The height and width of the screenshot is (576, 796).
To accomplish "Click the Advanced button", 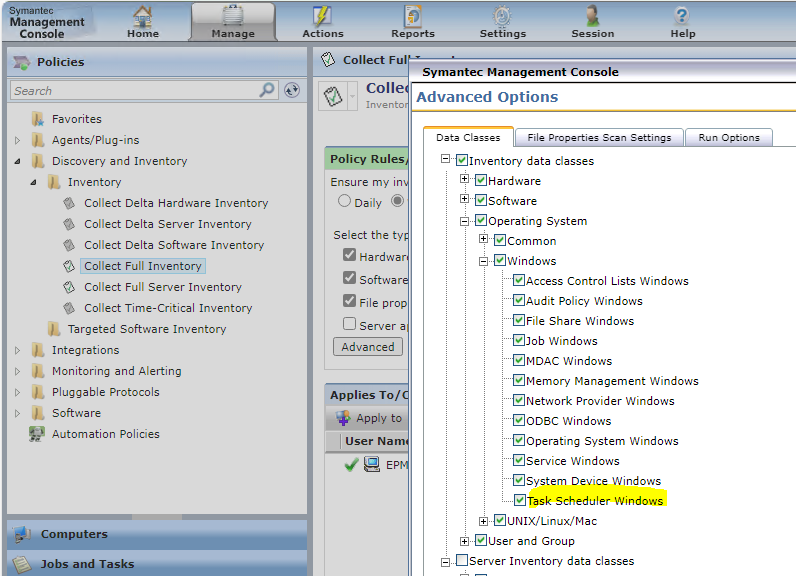I will coord(367,347).
